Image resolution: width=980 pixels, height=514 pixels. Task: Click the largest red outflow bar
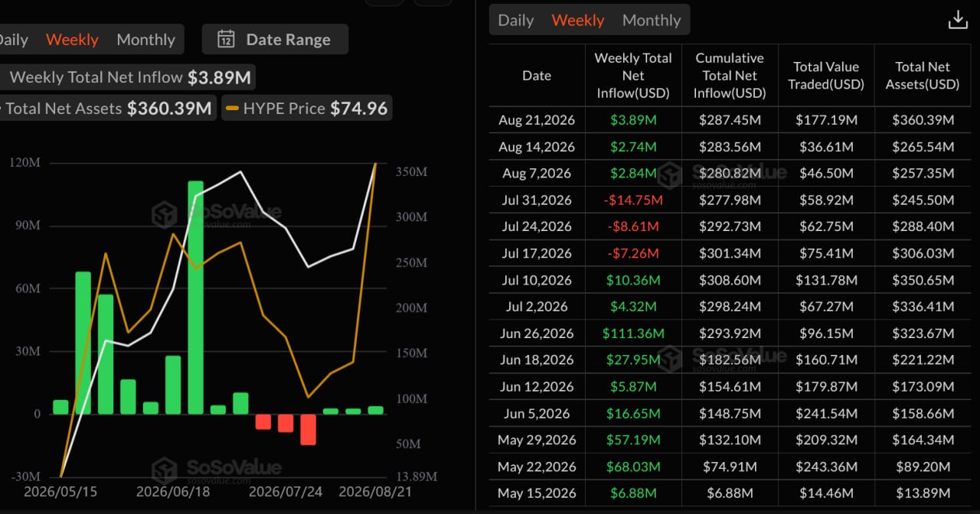click(x=308, y=429)
